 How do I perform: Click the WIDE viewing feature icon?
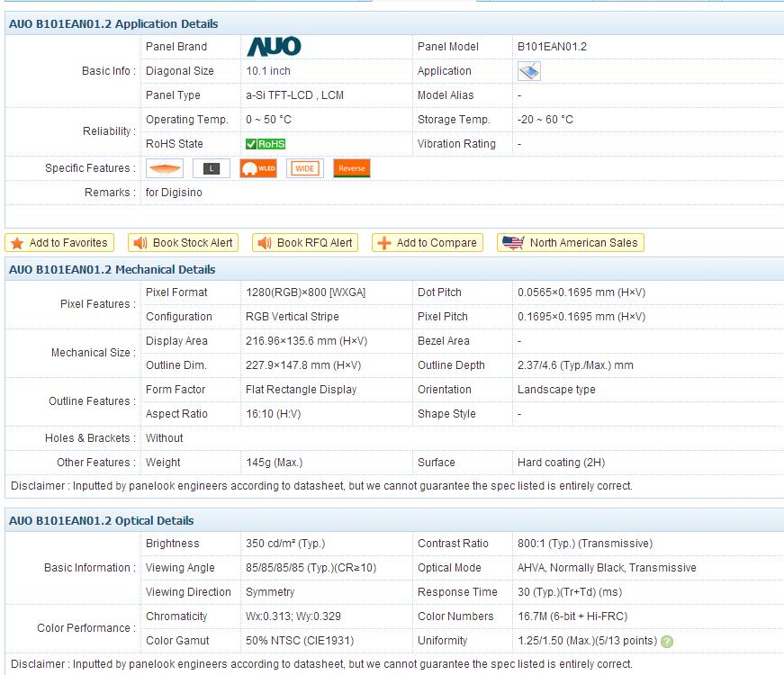305,168
